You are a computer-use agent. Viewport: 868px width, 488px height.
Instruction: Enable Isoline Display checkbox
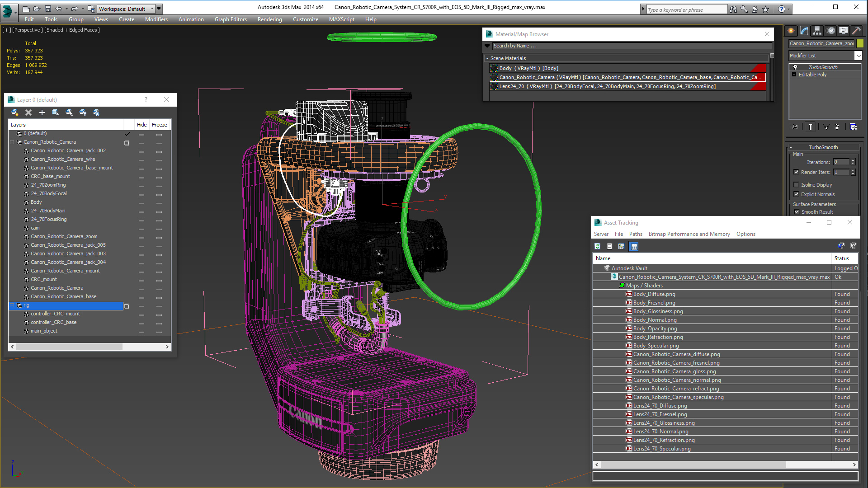click(797, 185)
